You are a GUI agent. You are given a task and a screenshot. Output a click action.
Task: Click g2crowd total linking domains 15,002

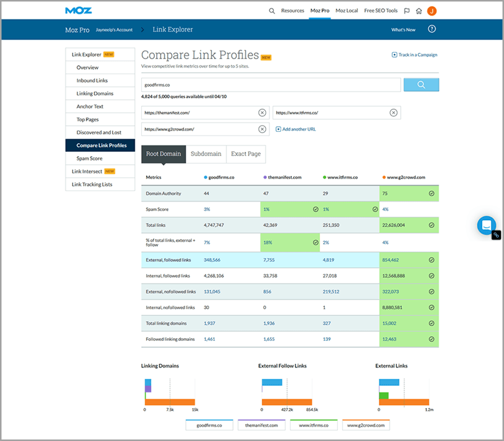click(389, 323)
